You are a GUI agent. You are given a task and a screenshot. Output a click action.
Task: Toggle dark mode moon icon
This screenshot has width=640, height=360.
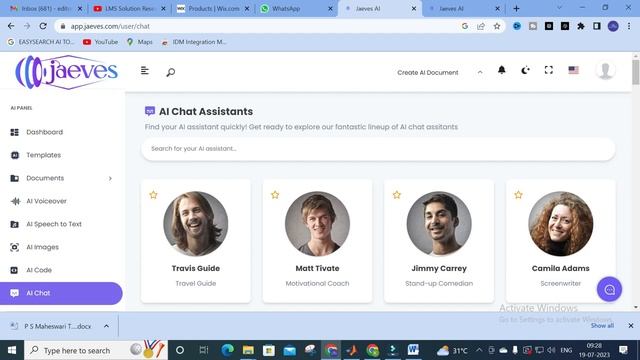525,70
